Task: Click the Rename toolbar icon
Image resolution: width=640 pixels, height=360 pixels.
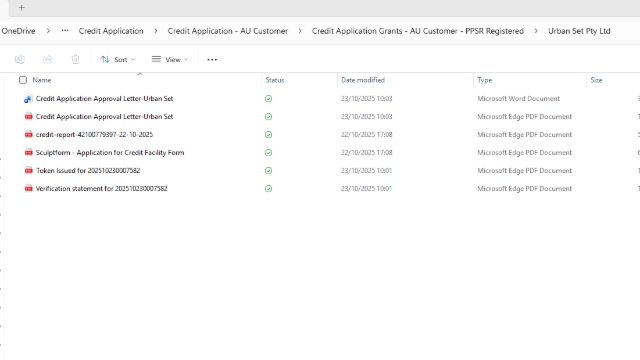Action: tap(20, 60)
